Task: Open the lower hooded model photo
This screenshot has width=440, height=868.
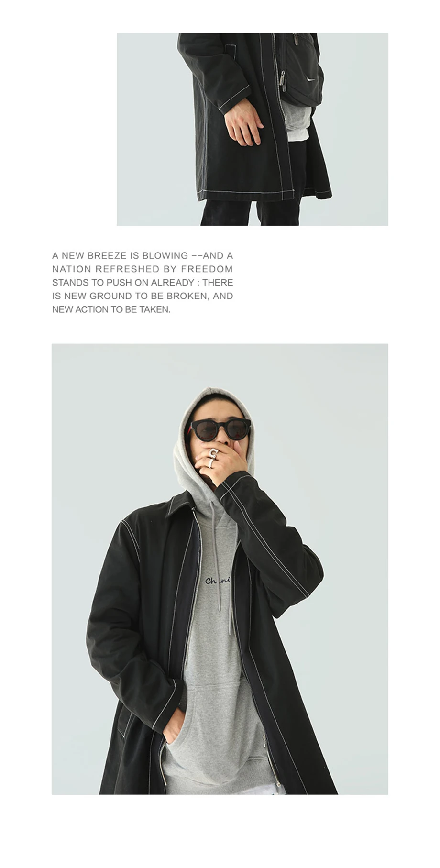Action: point(220,569)
